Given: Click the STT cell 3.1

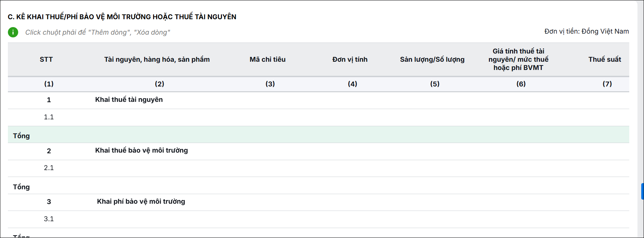Looking at the screenshot, I should (x=49, y=219).
